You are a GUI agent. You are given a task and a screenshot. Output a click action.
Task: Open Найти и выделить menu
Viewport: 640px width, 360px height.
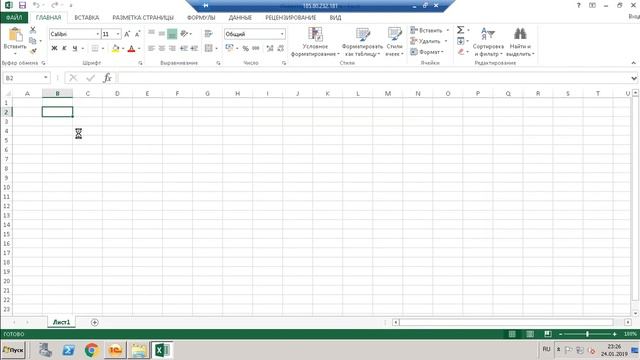click(520, 42)
